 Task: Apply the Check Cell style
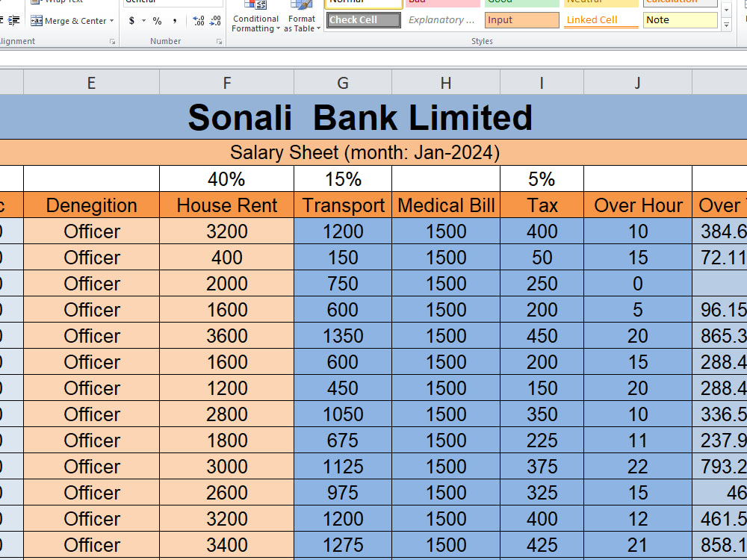[364, 20]
